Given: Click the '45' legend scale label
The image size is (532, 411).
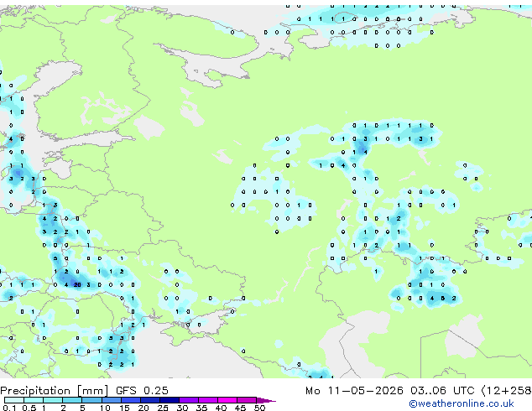Looking at the screenshot, I should point(240,408).
